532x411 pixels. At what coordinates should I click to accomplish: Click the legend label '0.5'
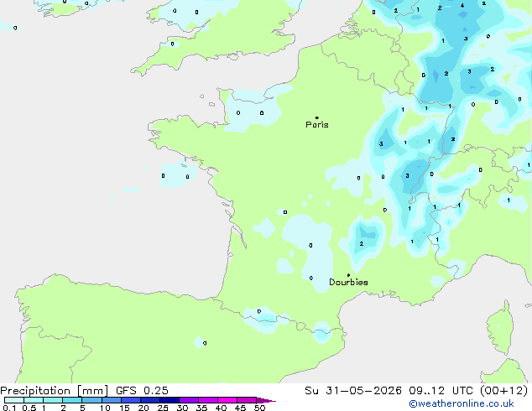29,408
